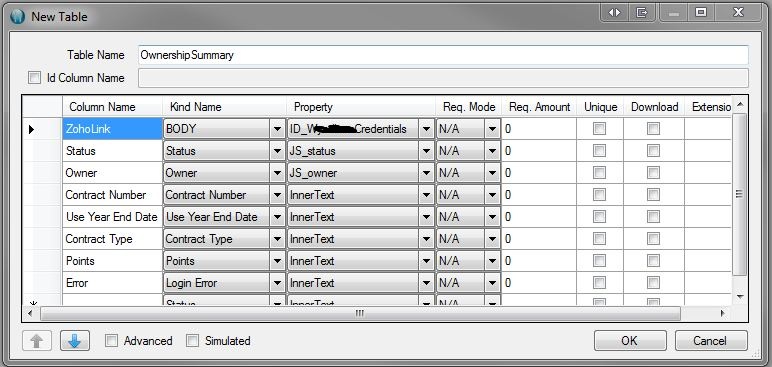The height and width of the screenshot is (367, 772).
Task: Click the export window title bar icon
Action: [642, 13]
